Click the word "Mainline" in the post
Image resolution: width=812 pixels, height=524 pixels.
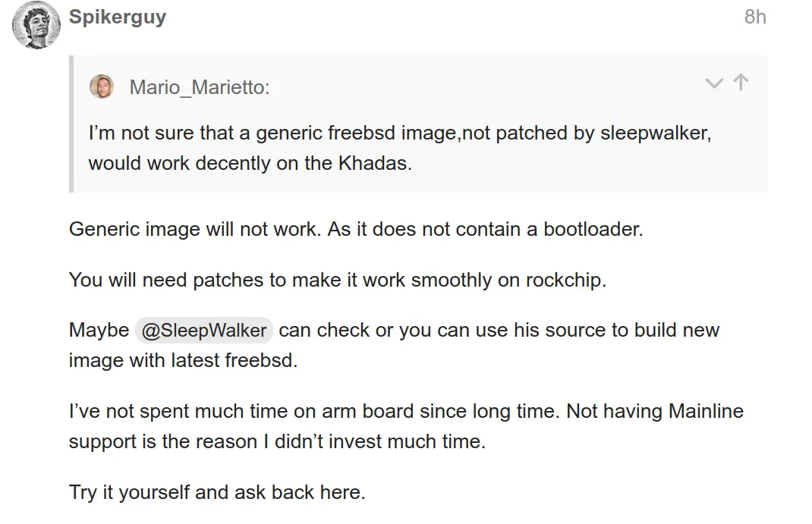(x=706, y=412)
